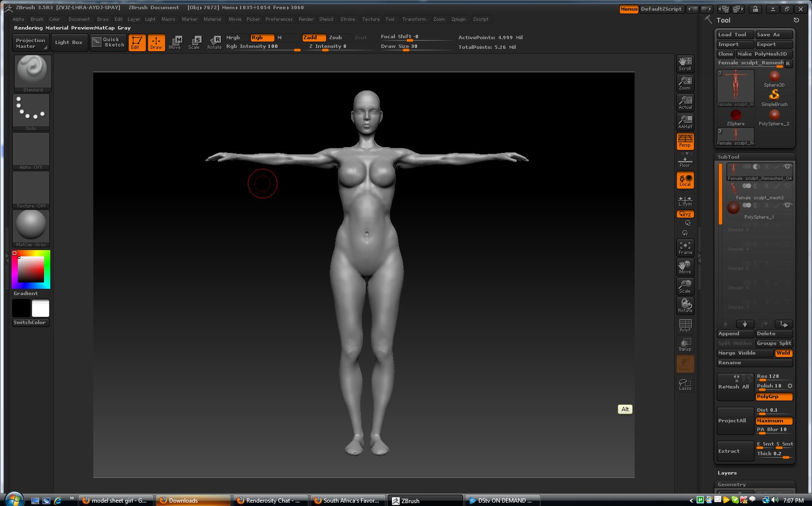
Task: Toggle XYZ rotation mode
Action: 685,214
